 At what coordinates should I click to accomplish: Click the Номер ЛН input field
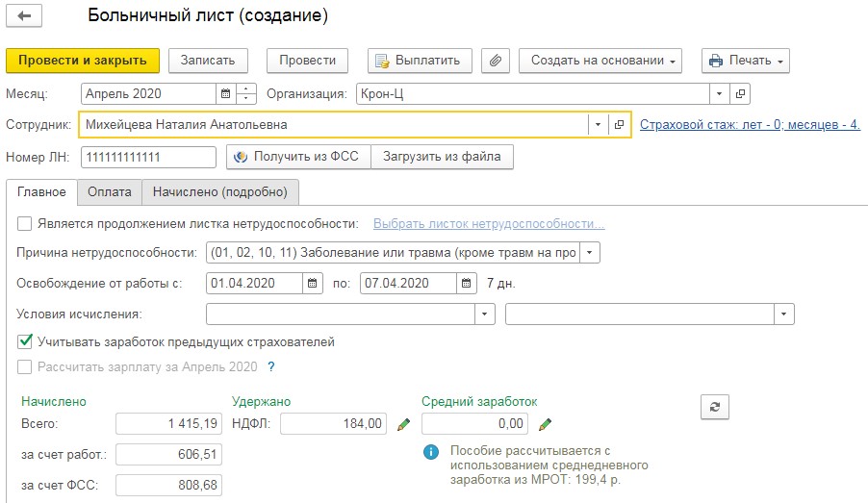point(147,157)
